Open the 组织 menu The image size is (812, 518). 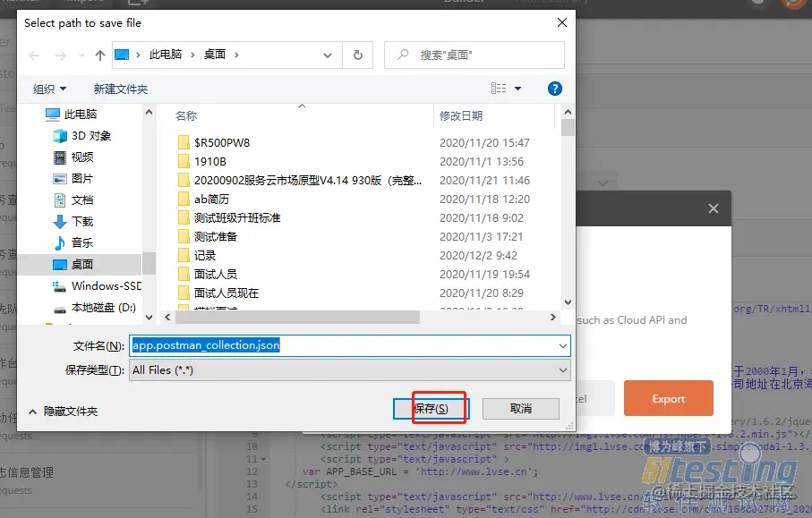click(50, 89)
